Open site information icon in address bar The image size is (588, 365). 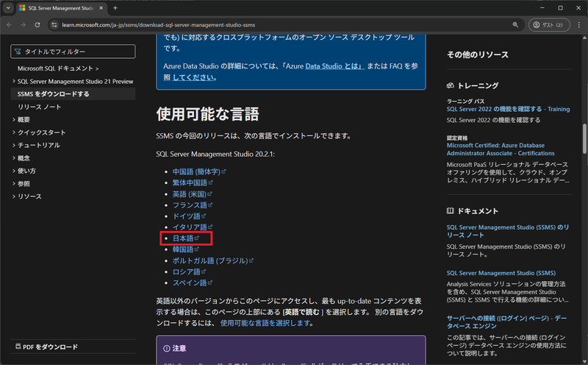click(54, 25)
